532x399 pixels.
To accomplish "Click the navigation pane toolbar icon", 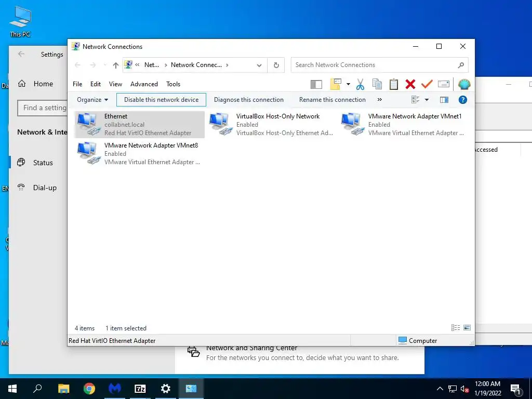I will pos(316,84).
